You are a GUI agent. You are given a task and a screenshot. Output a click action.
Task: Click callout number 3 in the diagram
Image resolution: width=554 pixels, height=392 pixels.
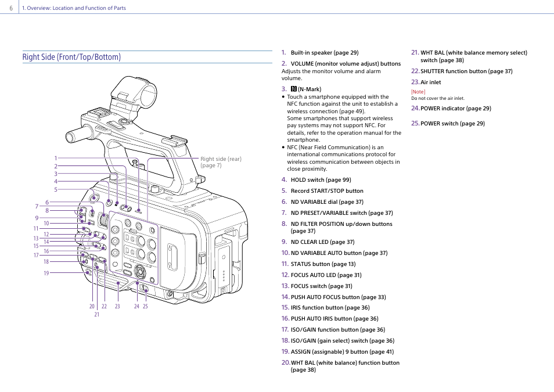click(x=56, y=174)
